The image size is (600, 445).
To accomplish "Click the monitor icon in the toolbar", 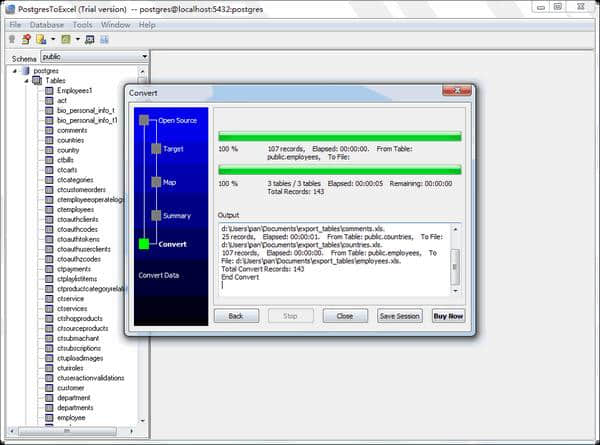I will coord(89,39).
